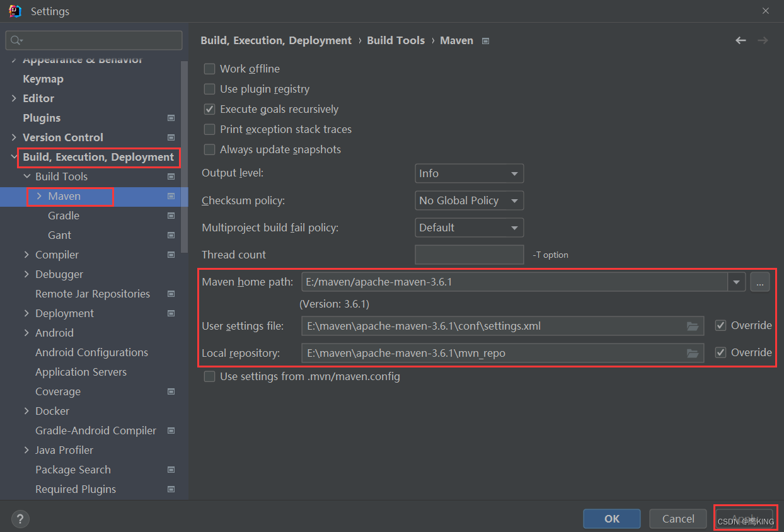Viewport: 784px width, 532px height.
Task: Click the back navigation arrow
Action: pyautogui.click(x=741, y=40)
